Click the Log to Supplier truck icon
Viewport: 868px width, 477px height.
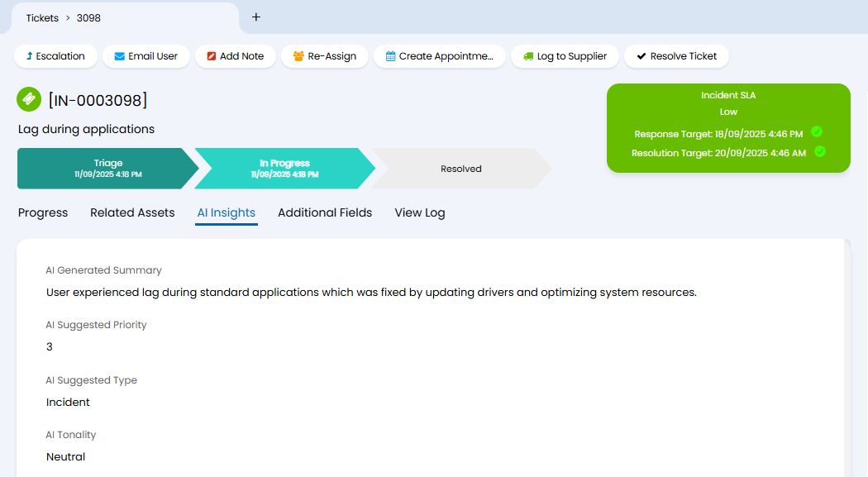(x=528, y=56)
